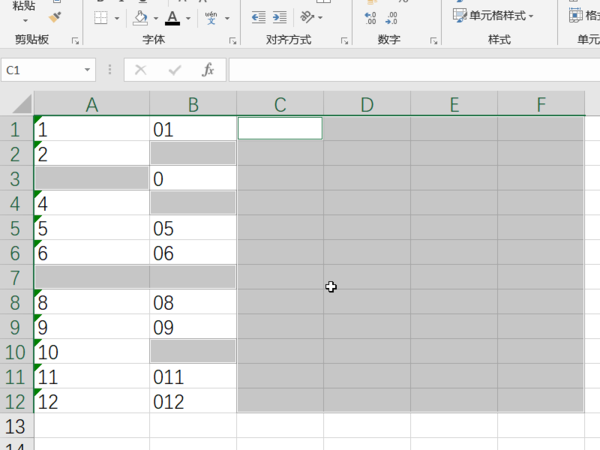Click cell B3 containing 0

click(193, 178)
